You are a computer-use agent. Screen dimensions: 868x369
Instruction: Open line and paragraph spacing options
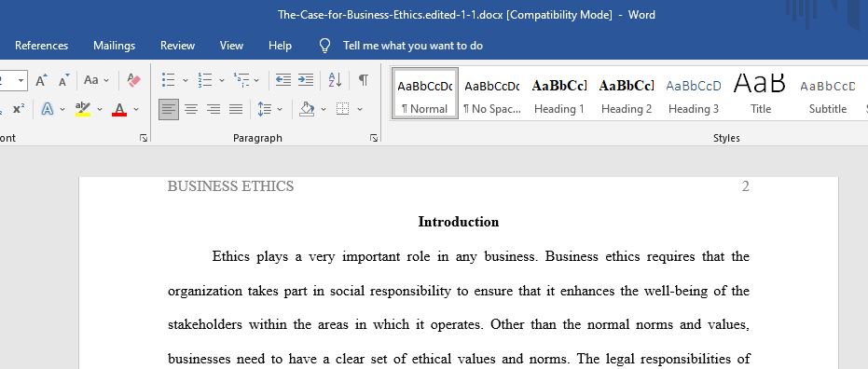(x=265, y=109)
